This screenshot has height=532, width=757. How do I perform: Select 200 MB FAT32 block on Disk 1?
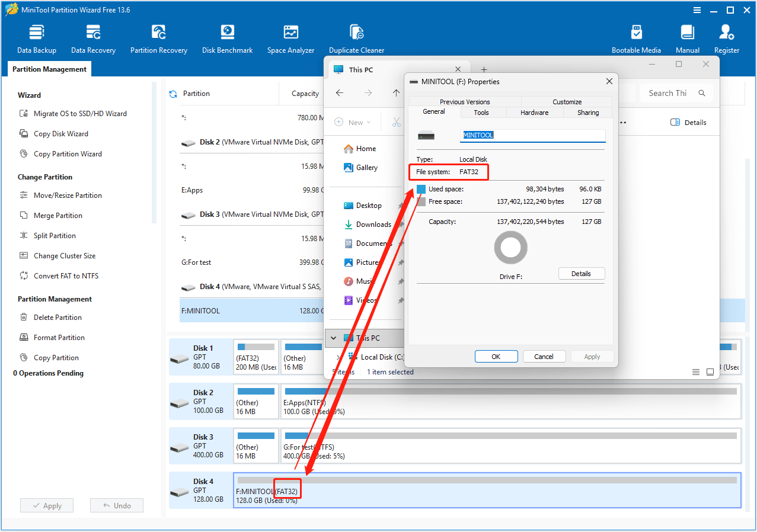(256, 357)
